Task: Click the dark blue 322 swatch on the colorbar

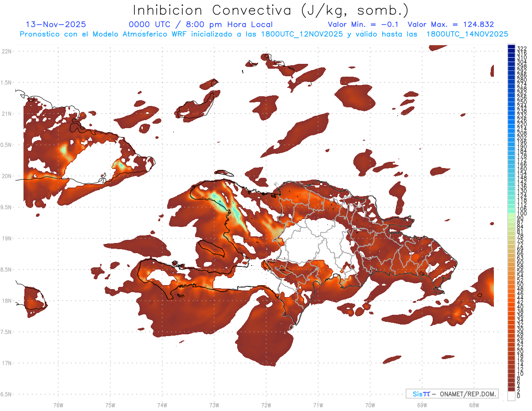Action: click(511, 47)
